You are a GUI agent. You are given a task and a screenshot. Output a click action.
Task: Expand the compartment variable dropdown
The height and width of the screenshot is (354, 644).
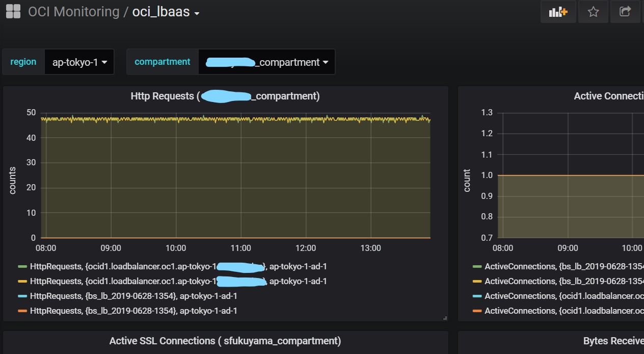266,62
